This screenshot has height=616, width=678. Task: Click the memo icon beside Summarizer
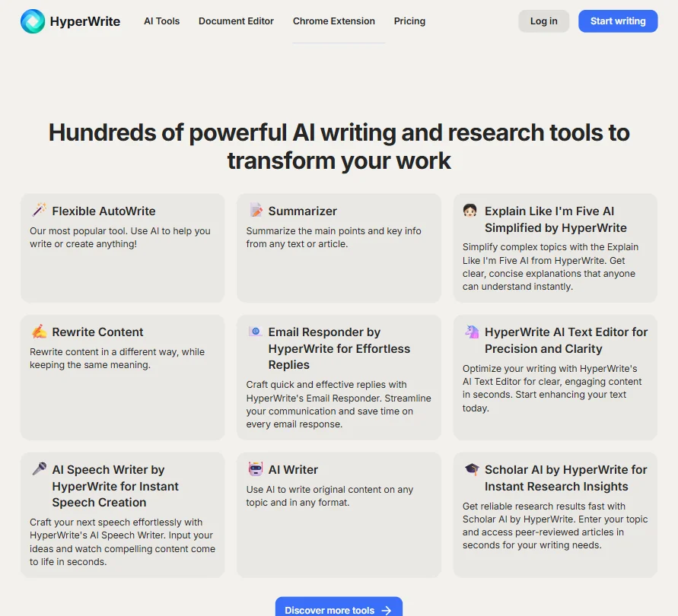(256, 210)
